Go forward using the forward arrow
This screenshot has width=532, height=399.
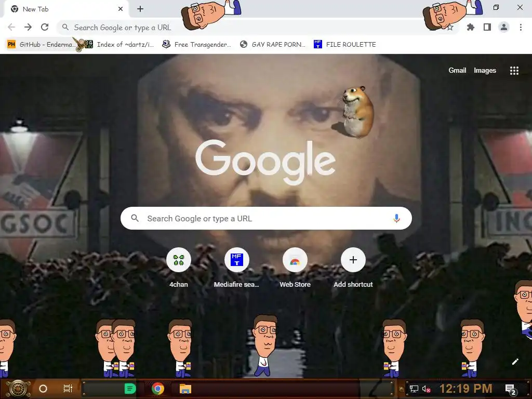[28, 27]
